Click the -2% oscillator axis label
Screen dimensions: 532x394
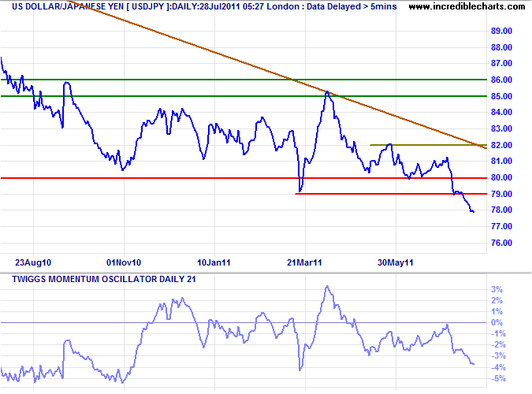click(498, 345)
